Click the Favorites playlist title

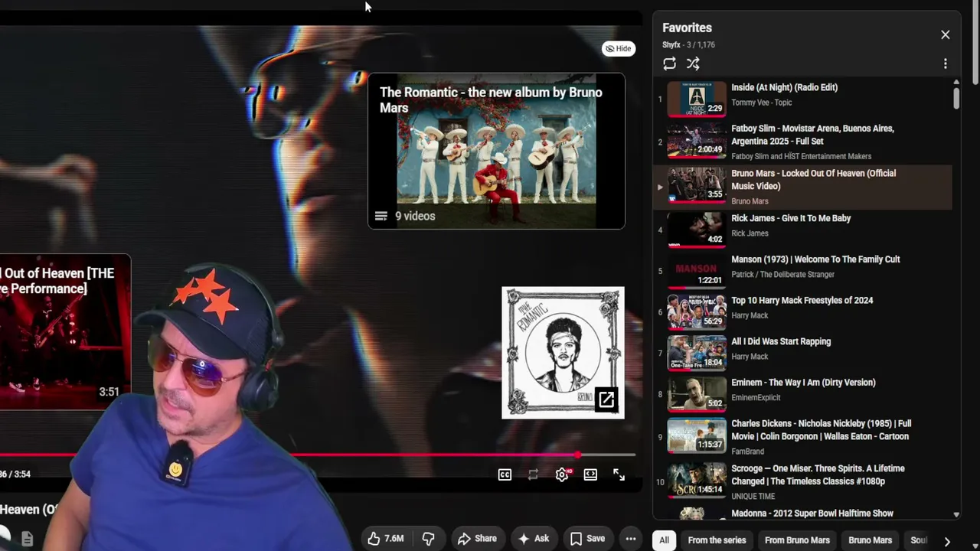click(x=687, y=28)
